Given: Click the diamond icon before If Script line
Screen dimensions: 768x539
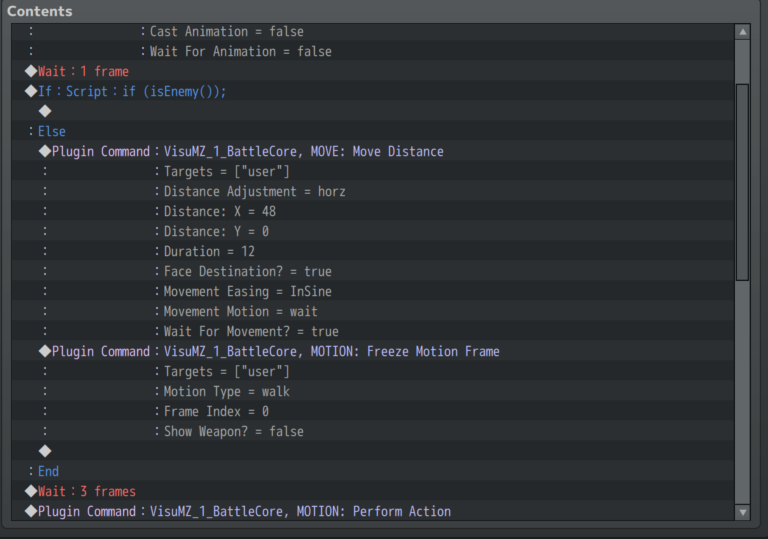Looking at the screenshot, I should tap(31, 91).
